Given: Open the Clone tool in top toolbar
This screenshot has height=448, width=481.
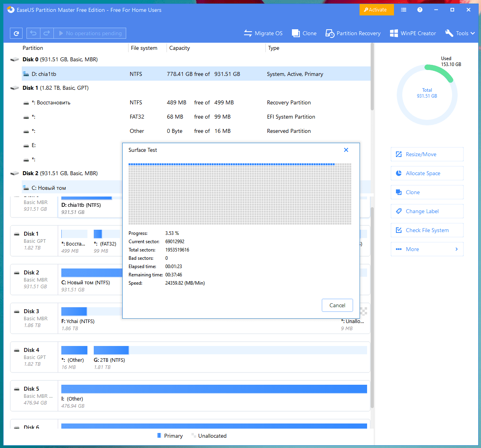Looking at the screenshot, I should coord(304,33).
